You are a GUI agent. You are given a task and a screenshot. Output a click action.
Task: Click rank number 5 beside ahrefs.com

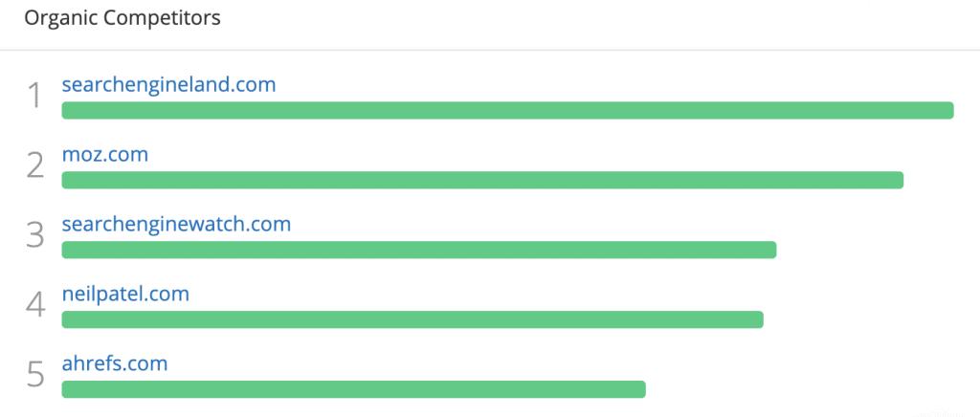click(35, 375)
